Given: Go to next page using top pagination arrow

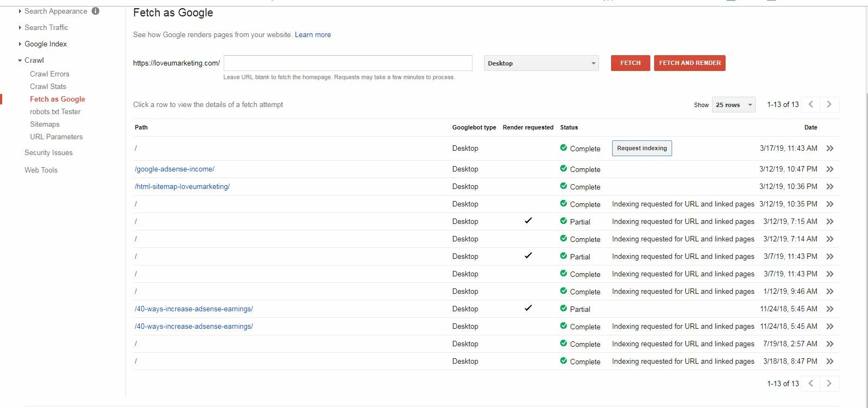Looking at the screenshot, I should [x=829, y=104].
